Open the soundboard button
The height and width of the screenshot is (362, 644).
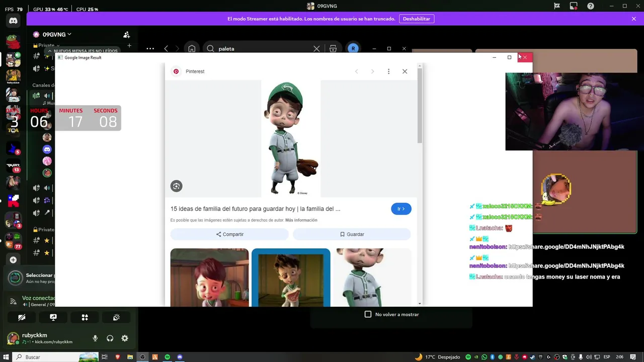116,317
